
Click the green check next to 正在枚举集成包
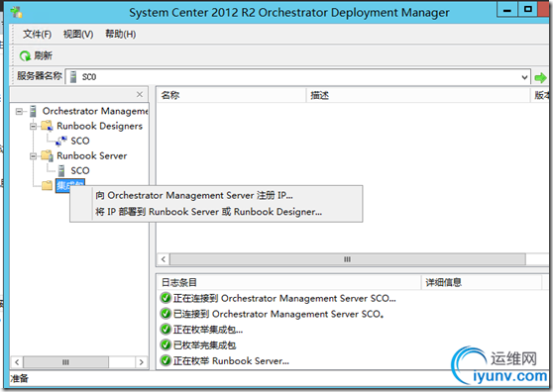166,330
